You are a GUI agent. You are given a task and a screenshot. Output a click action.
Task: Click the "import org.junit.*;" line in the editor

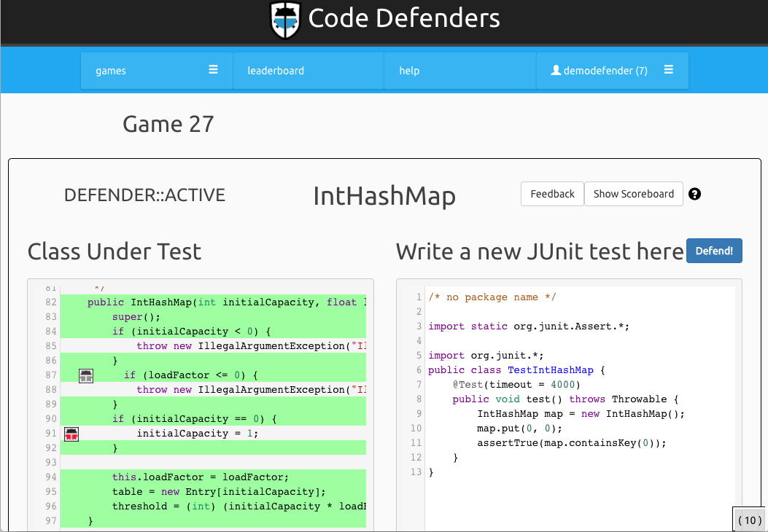tap(486, 356)
